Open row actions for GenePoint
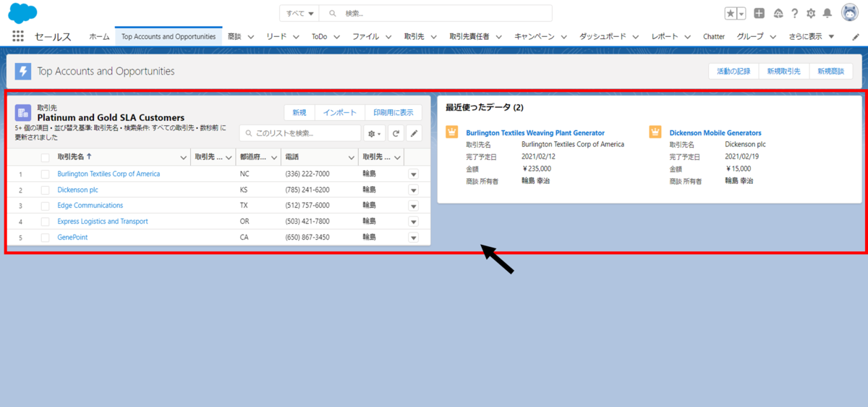This screenshot has height=407, width=868. (x=414, y=238)
